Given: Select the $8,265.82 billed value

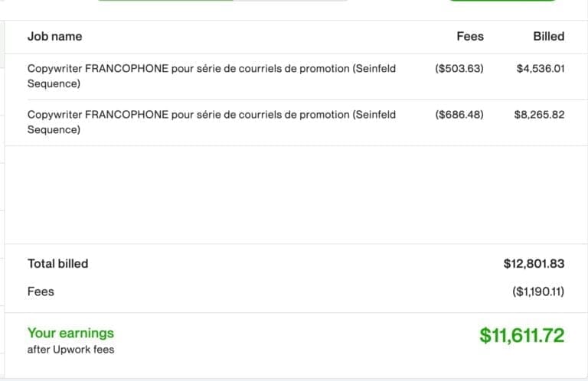Looking at the screenshot, I should (x=539, y=115).
